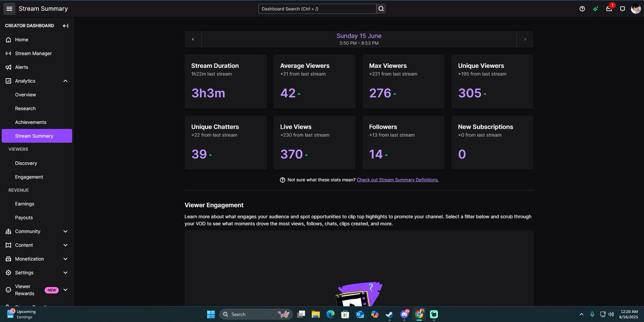The height and width of the screenshot is (322, 644).
Task: Expand the Settings section chevron
Action: [x=65, y=273]
